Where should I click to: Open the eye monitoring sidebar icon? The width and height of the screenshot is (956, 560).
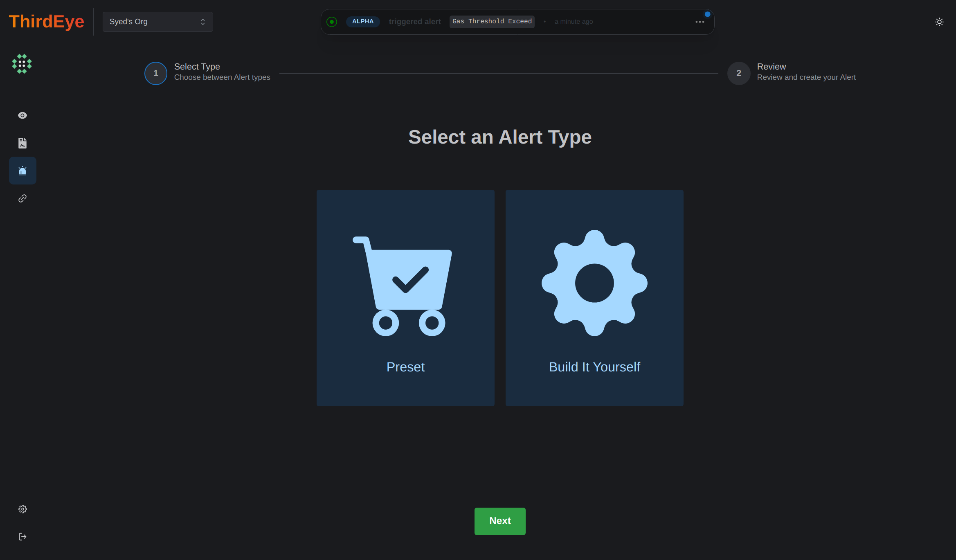[22, 115]
